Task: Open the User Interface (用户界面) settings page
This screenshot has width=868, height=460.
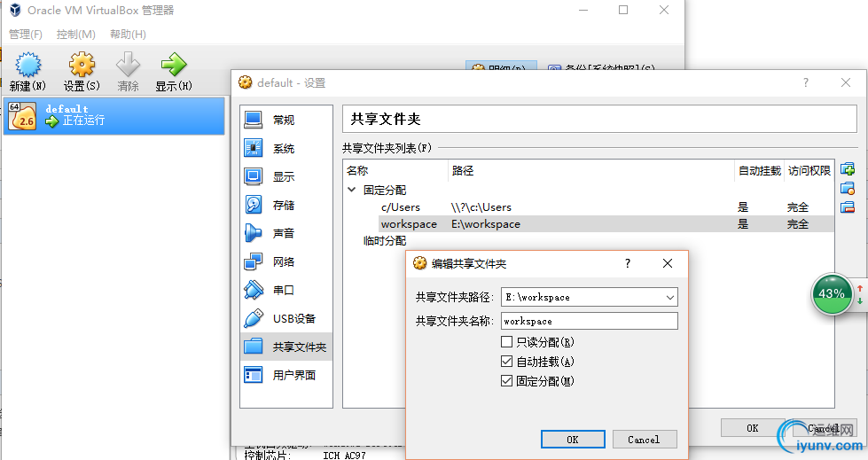Action: point(286,375)
